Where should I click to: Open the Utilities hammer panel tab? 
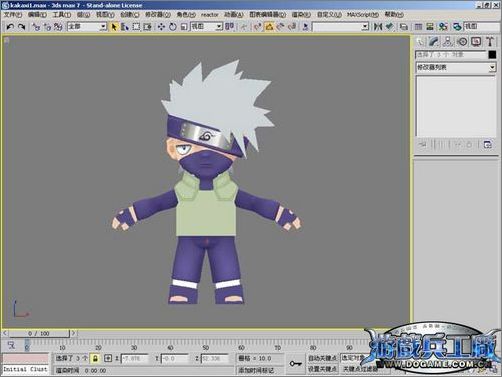click(x=490, y=42)
